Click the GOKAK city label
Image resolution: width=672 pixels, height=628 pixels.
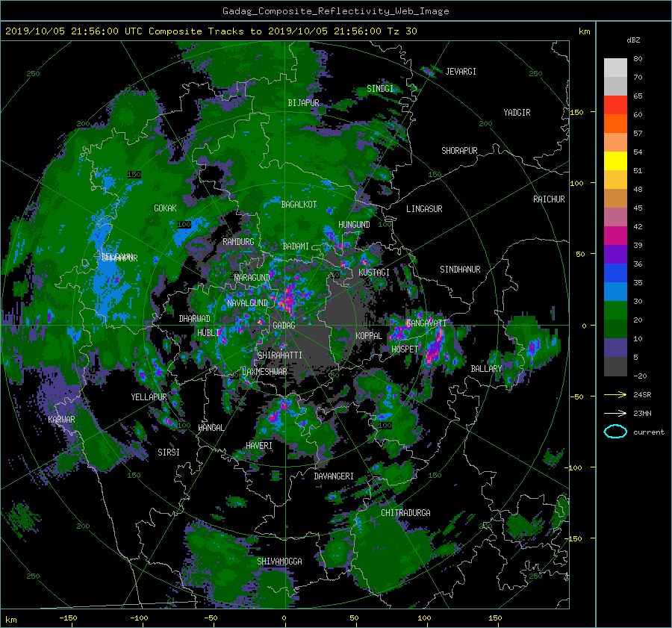coord(165,208)
